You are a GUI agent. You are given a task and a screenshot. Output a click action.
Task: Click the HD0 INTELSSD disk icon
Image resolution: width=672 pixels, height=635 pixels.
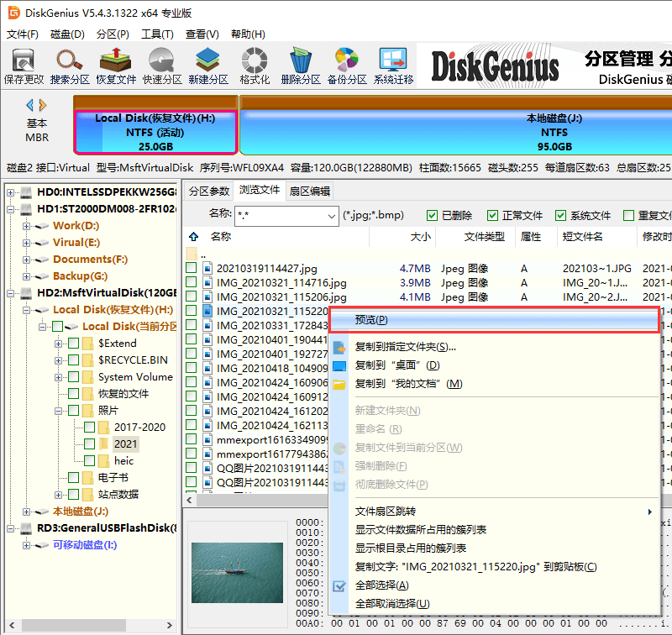tap(27, 192)
